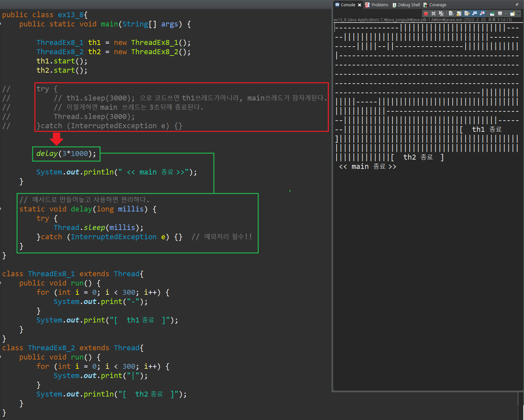This screenshot has height=420, width=524.
Task: Minimize the Console view with top-right icon
Action: coord(517,5)
